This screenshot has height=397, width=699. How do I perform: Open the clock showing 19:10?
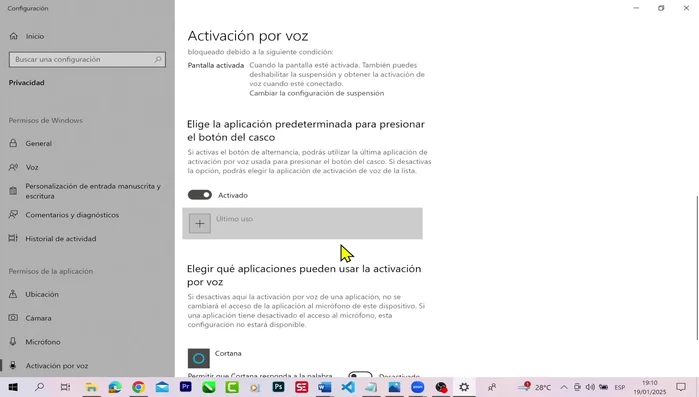pyautogui.click(x=650, y=387)
